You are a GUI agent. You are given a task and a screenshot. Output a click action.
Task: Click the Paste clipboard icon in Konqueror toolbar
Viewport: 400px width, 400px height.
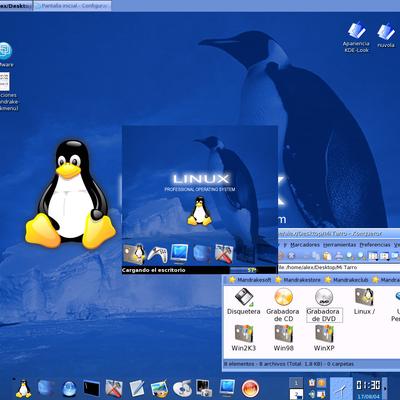tap(327, 256)
